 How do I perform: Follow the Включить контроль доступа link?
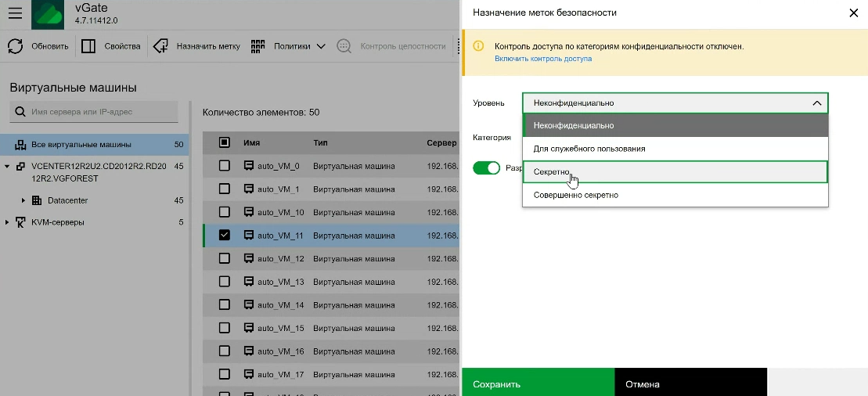tap(543, 59)
